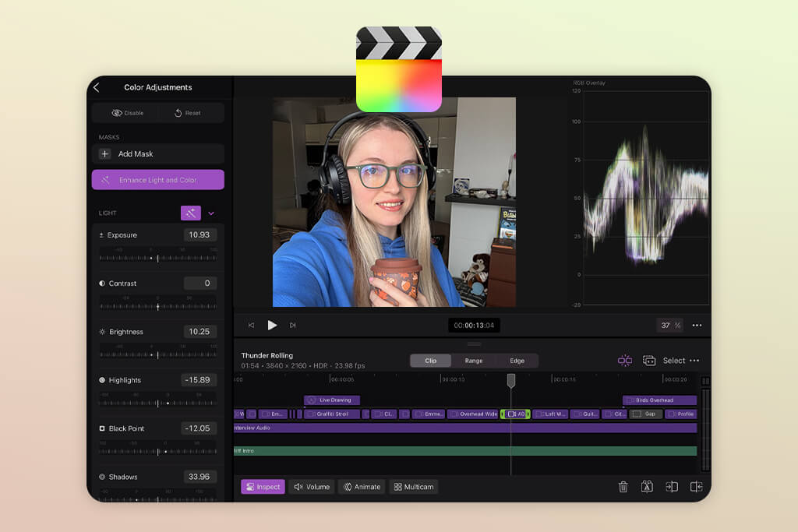Open the Animate tab
Image resolution: width=798 pixels, height=532 pixels.
pyautogui.click(x=362, y=487)
